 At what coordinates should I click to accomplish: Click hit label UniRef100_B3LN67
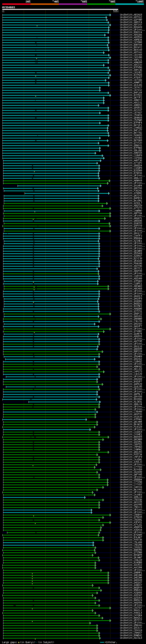131,537
